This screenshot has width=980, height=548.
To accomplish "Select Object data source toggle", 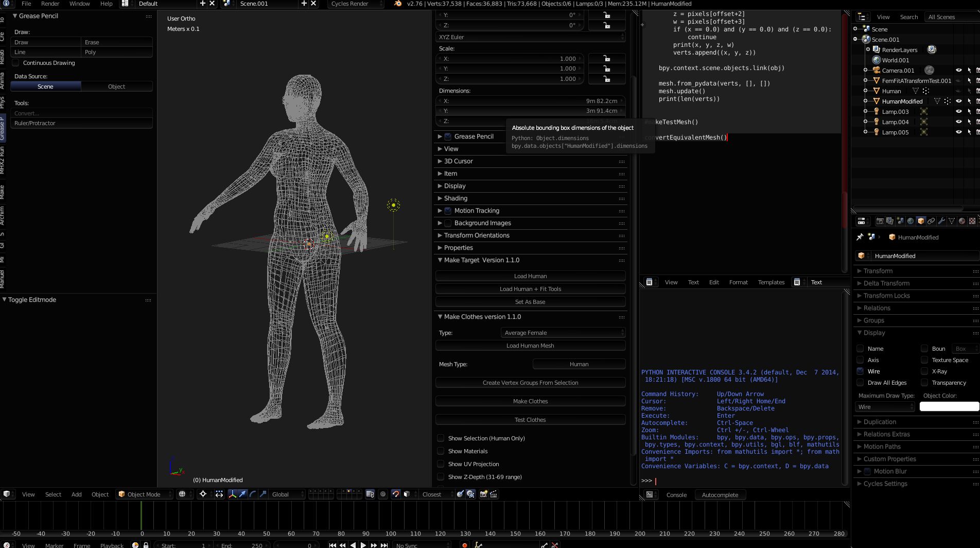I will (x=116, y=87).
